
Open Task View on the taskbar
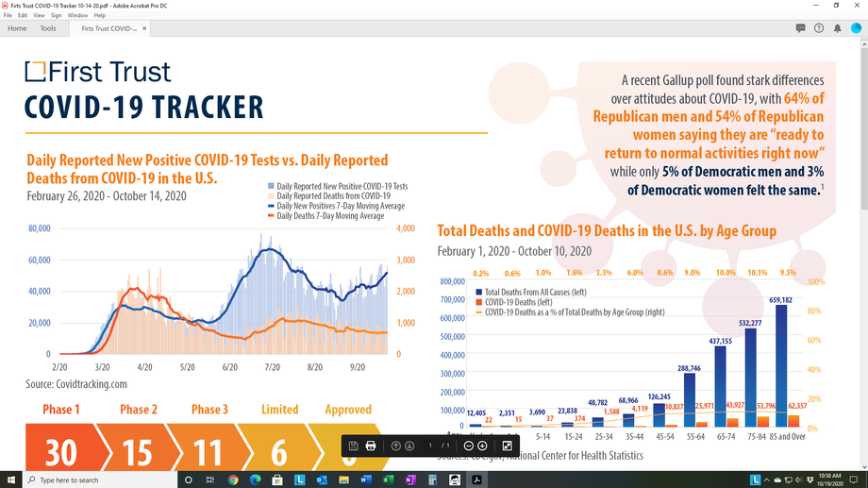pyautogui.click(x=209, y=480)
